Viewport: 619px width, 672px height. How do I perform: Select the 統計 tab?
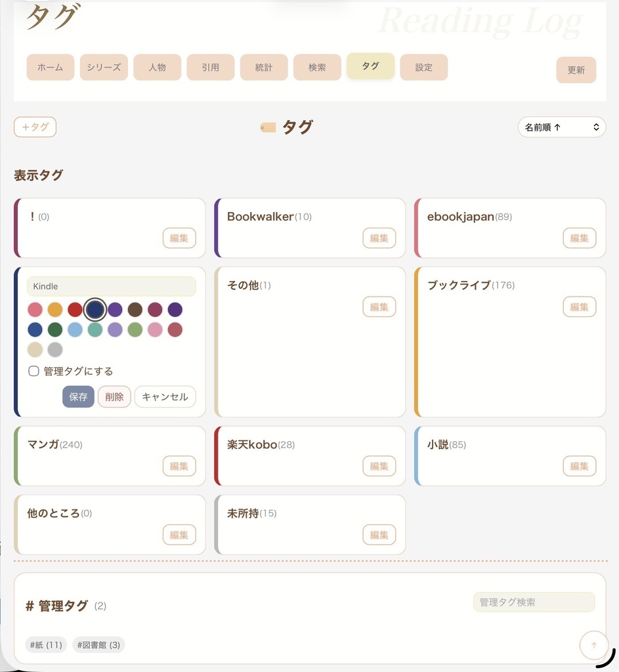[264, 68]
